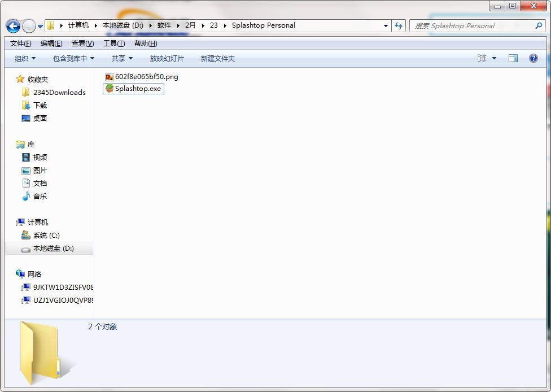Viewport: 551px width, 392px height.
Task: Select the 602f8e065bf50.png file icon
Action: 110,77
